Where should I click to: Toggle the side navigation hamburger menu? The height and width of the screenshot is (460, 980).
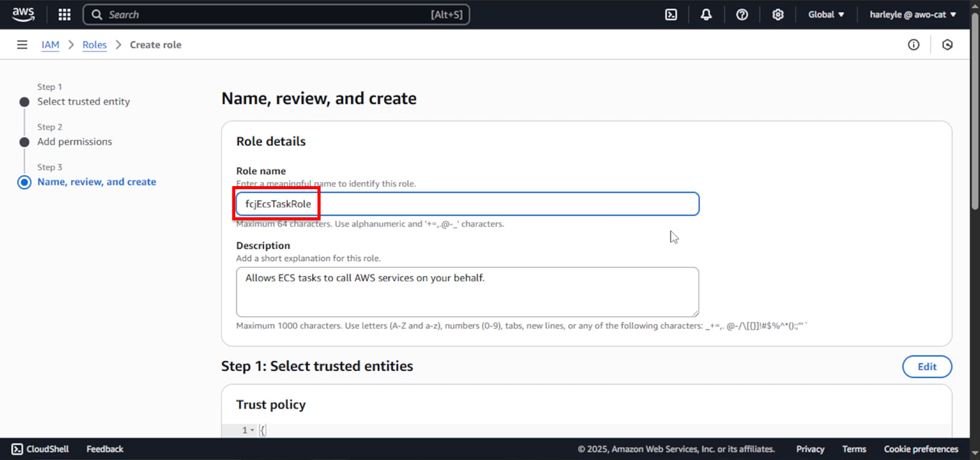tap(22, 45)
